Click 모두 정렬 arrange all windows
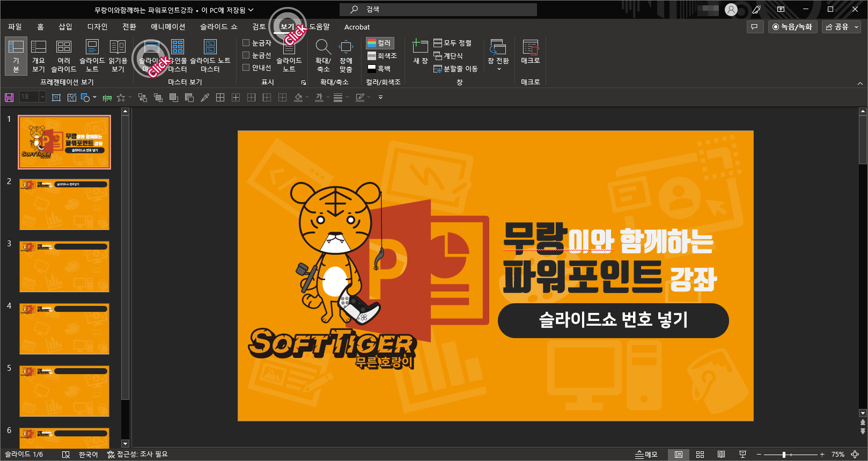The width and height of the screenshot is (868, 461). (x=452, y=43)
